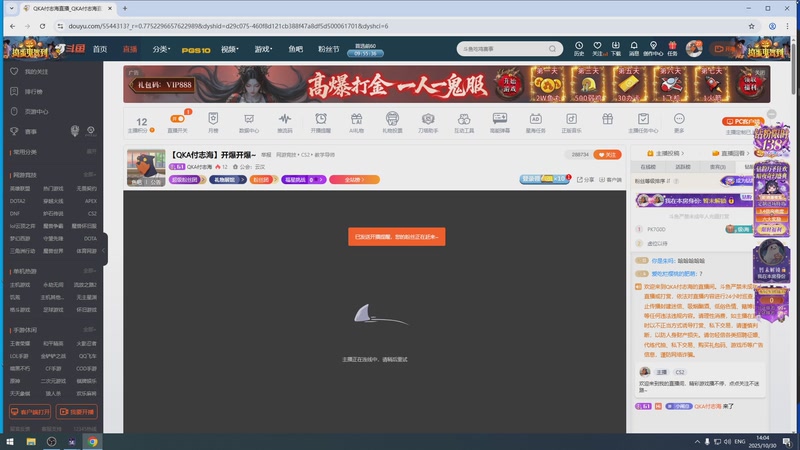Go to 首页 in top navigation

100,49
